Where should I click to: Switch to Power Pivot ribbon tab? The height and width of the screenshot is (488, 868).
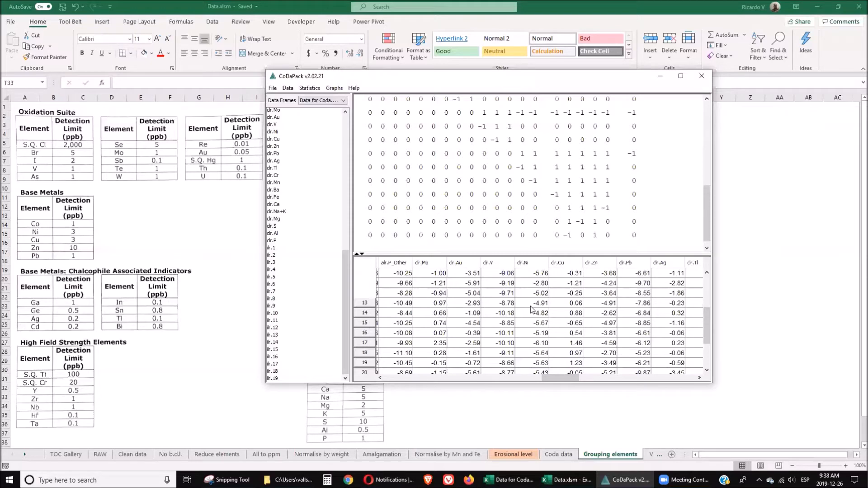368,22
